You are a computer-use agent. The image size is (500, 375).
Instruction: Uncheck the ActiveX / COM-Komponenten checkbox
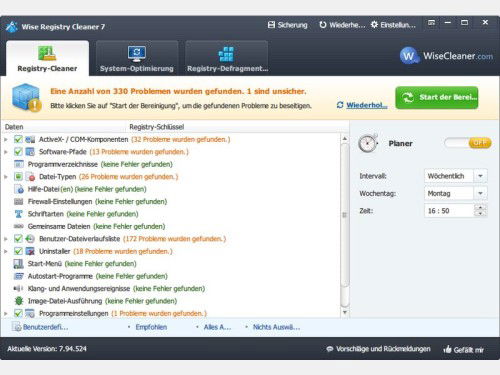click(x=18, y=139)
